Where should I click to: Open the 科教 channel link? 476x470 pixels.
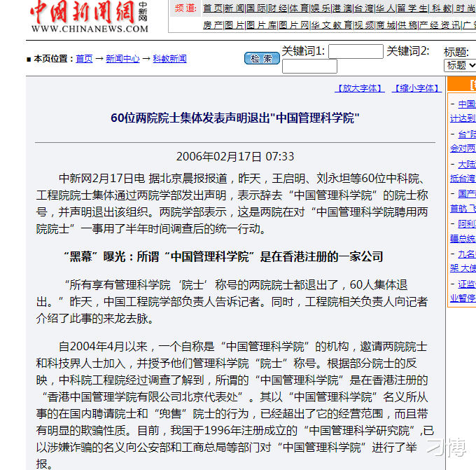[442, 8]
